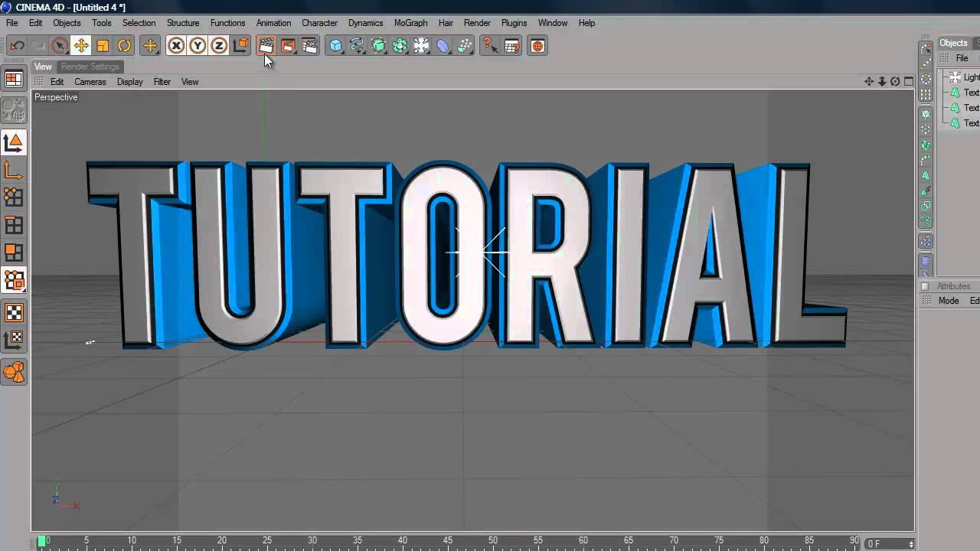Click the greyed Make Editable icon

pyautogui.click(x=14, y=111)
